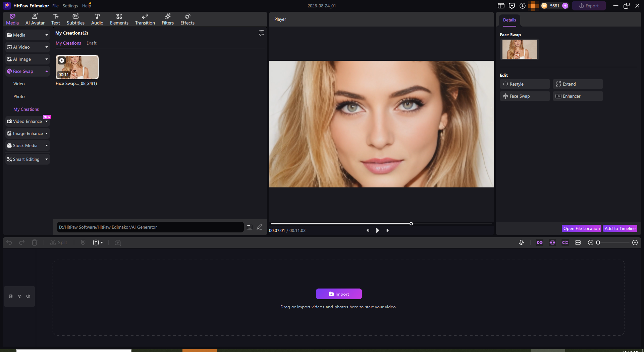Click the purple Import button

[339, 294]
